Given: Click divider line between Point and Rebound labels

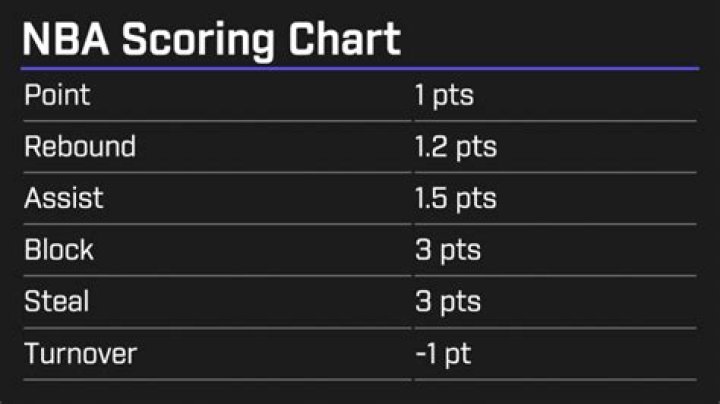Looking at the screenshot, I should tap(215, 121).
